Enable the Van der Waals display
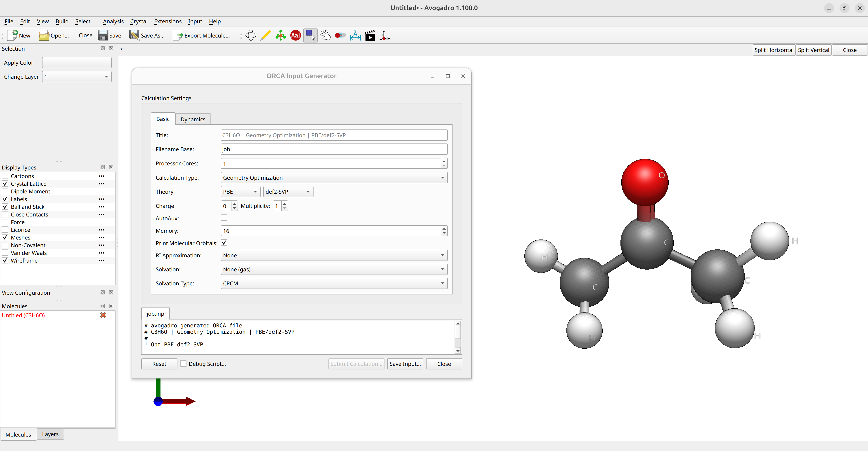The image size is (868, 451). pyautogui.click(x=5, y=253)
